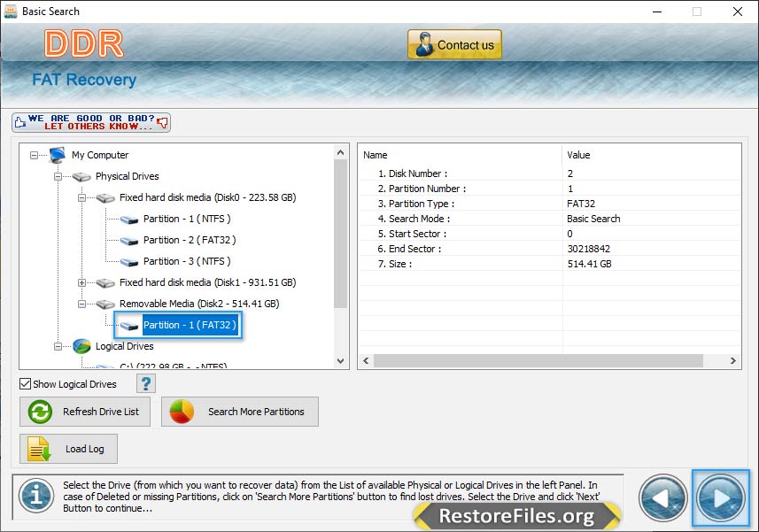Screen dimensions: 759x532
Task: Proceed with the Next arrow button
Action: [721, 497]
